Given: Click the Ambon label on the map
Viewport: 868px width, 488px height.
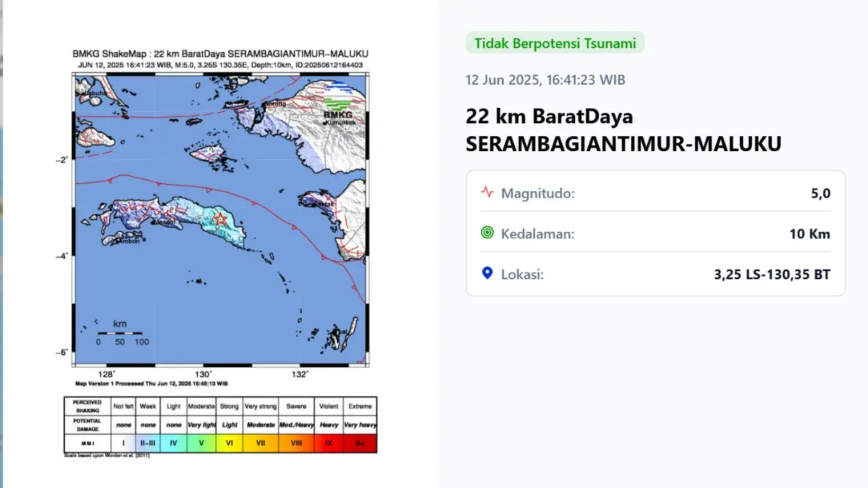Looking at the screenshot, I should pyautogui.click(x=129, y=240).
